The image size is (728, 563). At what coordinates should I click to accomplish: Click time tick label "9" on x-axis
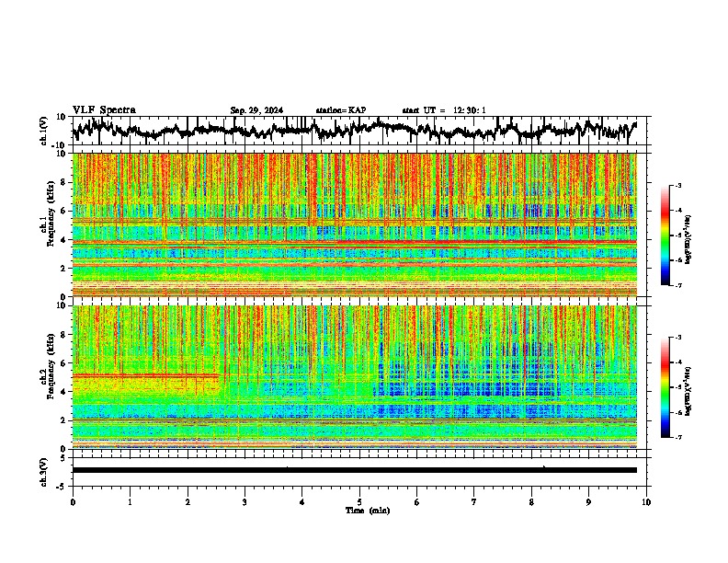tap(588, 502)
